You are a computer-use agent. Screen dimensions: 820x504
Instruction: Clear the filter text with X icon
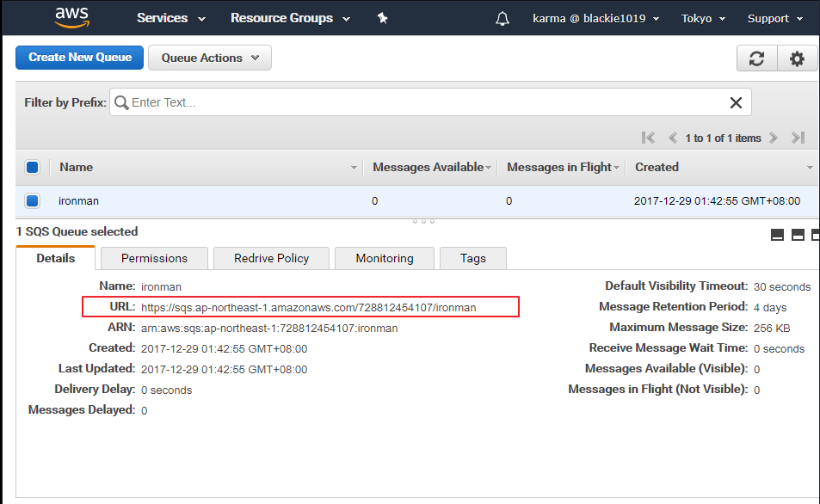[x=736, y=102]
